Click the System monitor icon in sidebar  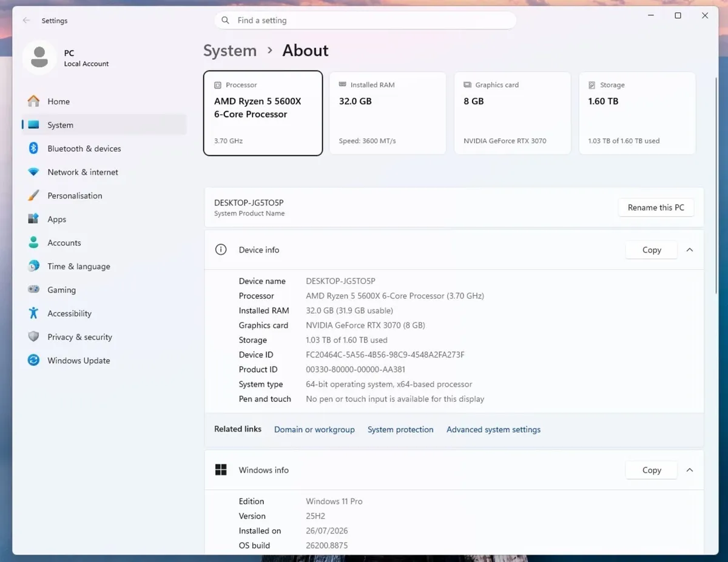pyautogui.click(x=34, y=125)
